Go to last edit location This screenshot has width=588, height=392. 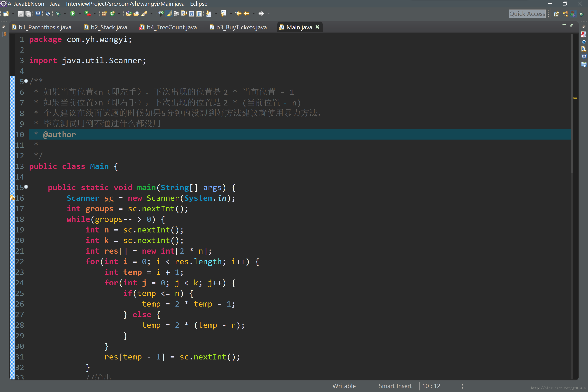pyautogui.click(x=238, y=14)
